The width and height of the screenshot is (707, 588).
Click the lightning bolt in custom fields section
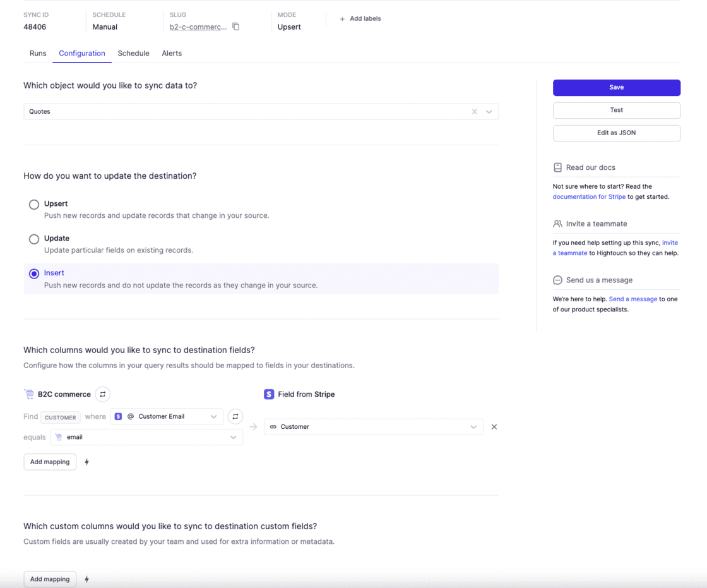pyautogui.click(x=86, y=579)
